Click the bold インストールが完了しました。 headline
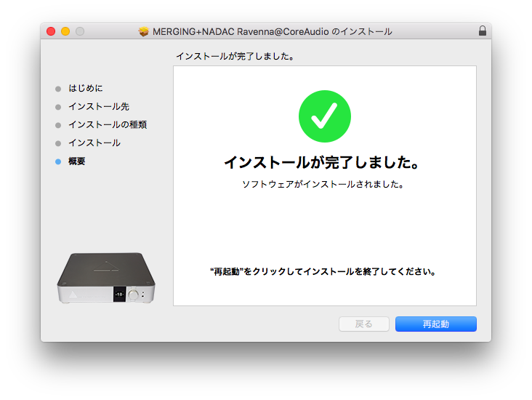The width and height of the screenshot is (532, 400). (x=322, y=162)
